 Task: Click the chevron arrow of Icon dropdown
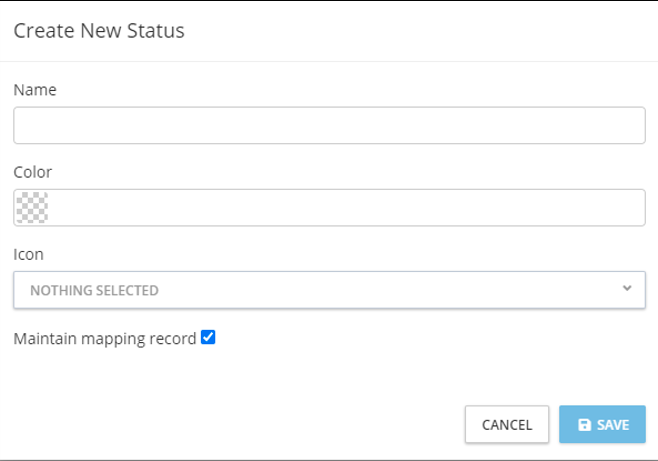pos(627,289)
